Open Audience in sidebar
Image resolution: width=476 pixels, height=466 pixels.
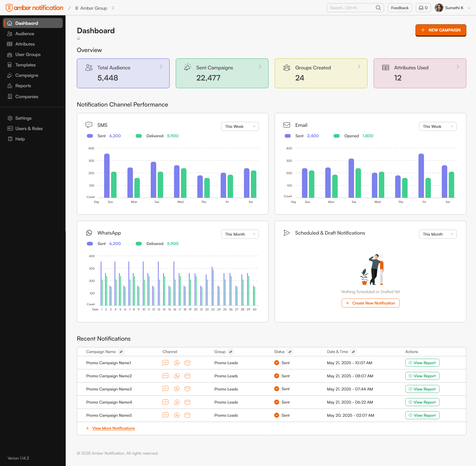(x=33, y=33)
